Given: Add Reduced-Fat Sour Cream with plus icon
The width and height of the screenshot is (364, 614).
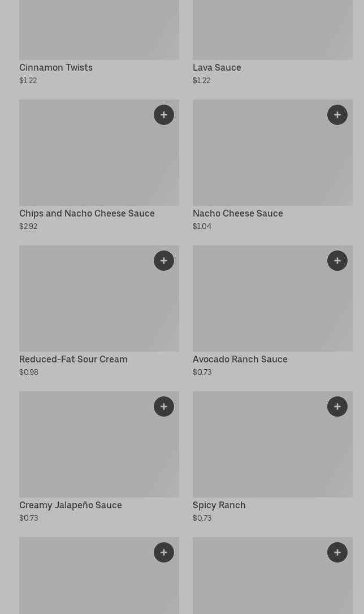Looking at the screenshot, I should point(164,261).
